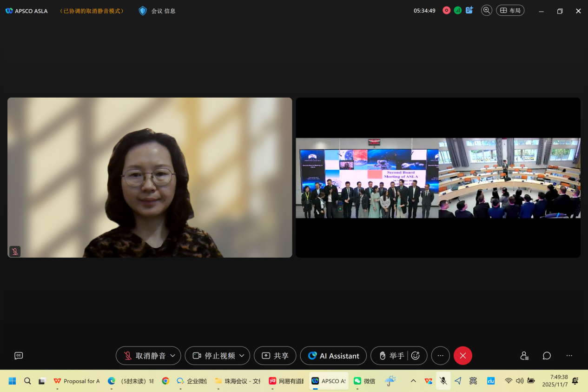Image resolution: width=588 pixels, height=392 pixels.
Task: Open the chat bubble icon
Action: [x=547, y=356]
